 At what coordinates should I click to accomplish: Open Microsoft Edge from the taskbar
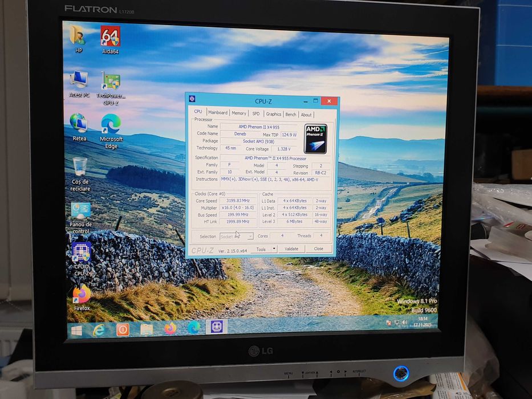pos(194,328)
